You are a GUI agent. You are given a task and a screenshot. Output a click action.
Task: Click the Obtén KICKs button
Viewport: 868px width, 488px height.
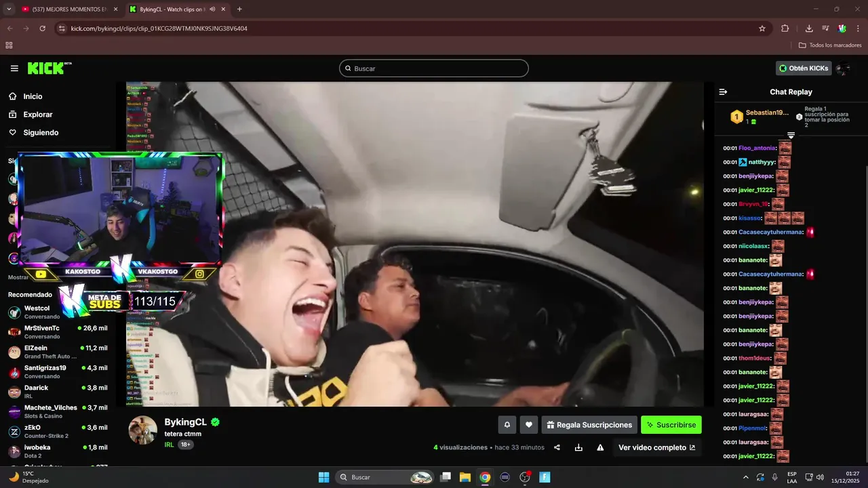[x=804, y=68]
